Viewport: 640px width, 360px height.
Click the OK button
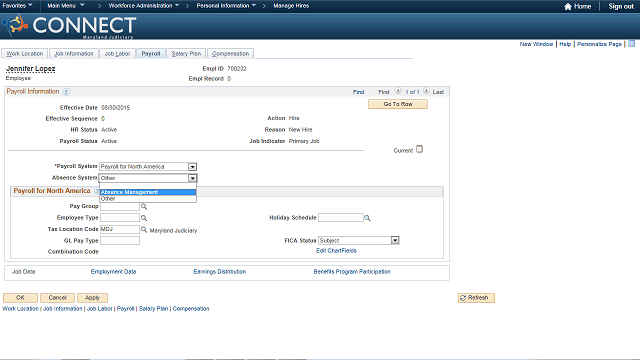click(x=20, y=298)
